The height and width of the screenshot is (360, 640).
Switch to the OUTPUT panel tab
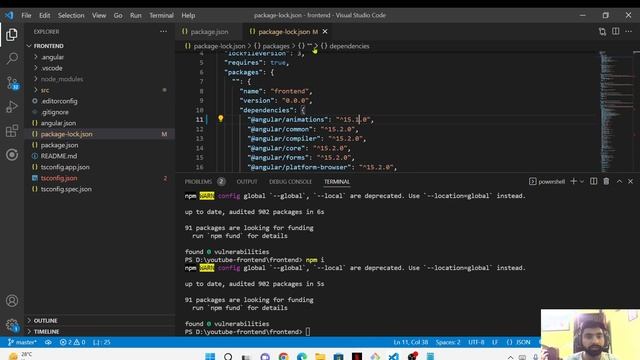pyautogui.click(x=247, y=182)
